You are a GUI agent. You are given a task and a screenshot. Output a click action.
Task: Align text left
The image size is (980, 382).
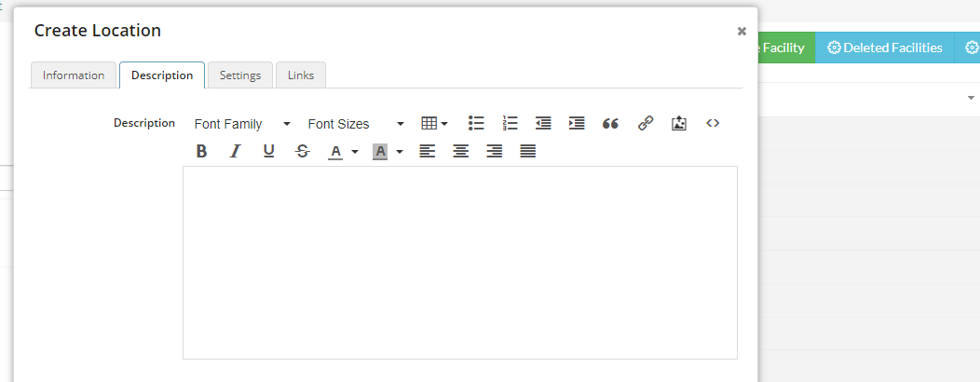pos(427,151)
